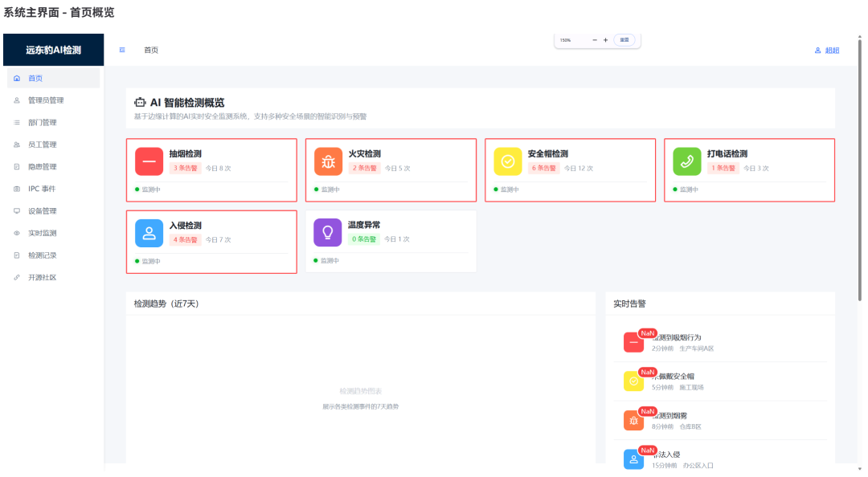This screenshot has height=477, width=868.
Task: Click the blue 入侵检测 person icon
Action: 149,233
